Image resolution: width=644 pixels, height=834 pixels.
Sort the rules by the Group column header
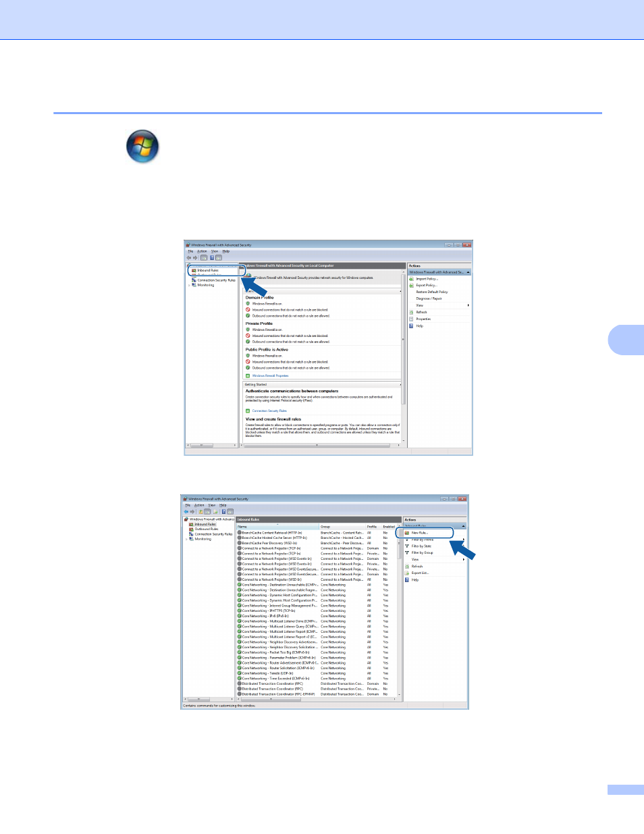[x=342, y=527]
